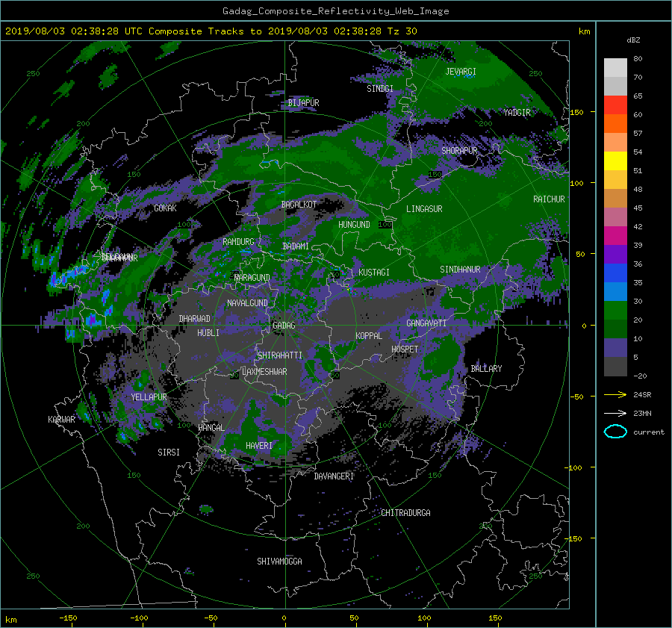Click the KOPPAL city label

[x=369, y=336]
